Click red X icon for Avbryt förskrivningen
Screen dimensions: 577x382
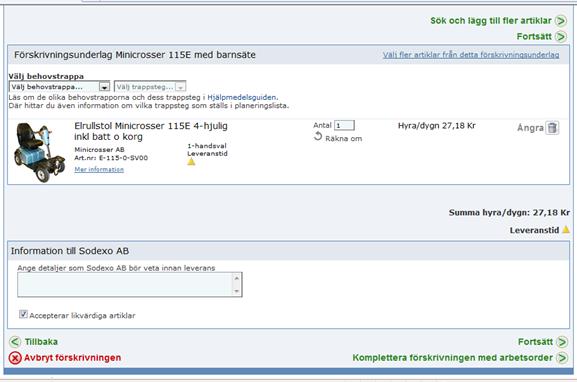click(15, 358)
